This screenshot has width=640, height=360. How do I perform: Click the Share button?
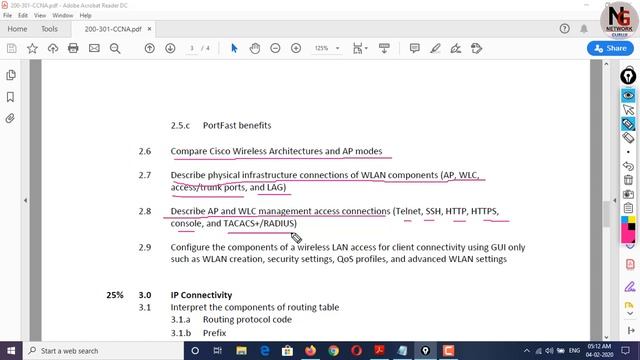click(610, 48)
